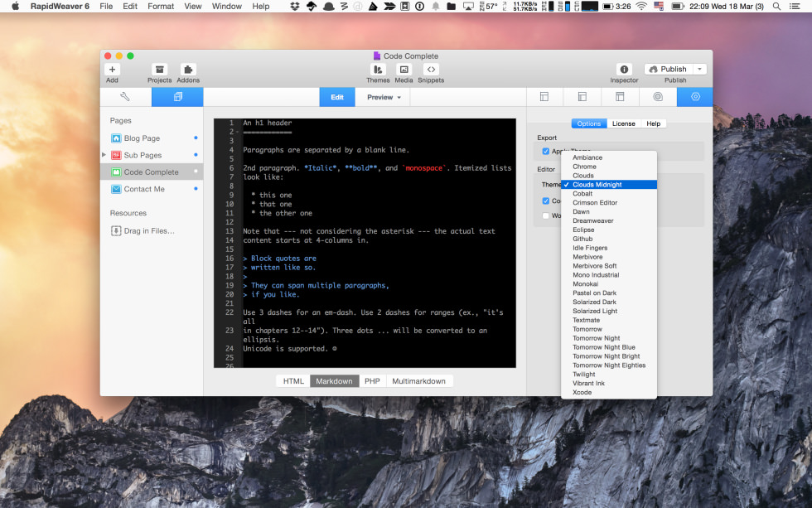Click the Add page plus icon

113,70
